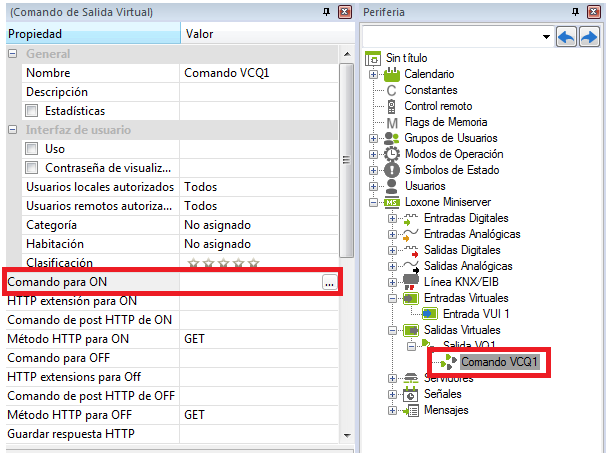Click the Guardar respuesta HTTP value field
Viewport: 606px width, 454px height.
tap(259, 434)
